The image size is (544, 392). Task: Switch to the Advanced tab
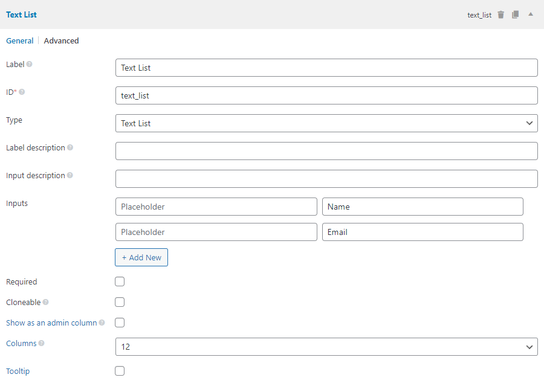point(62,40)
